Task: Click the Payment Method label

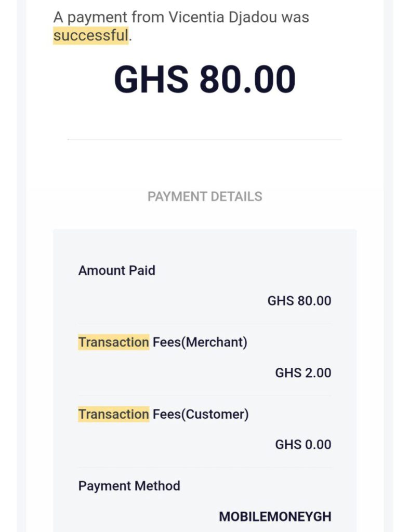Action: tap(129, 486)
